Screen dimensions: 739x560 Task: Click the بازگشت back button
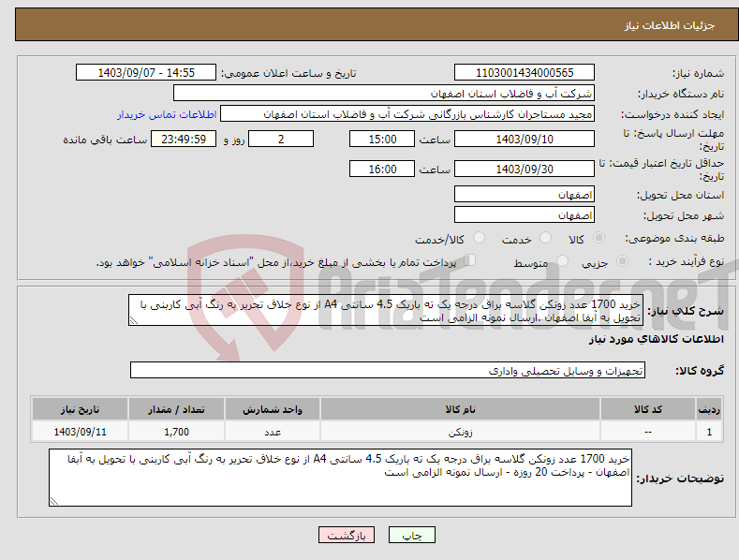click(347, 535)
